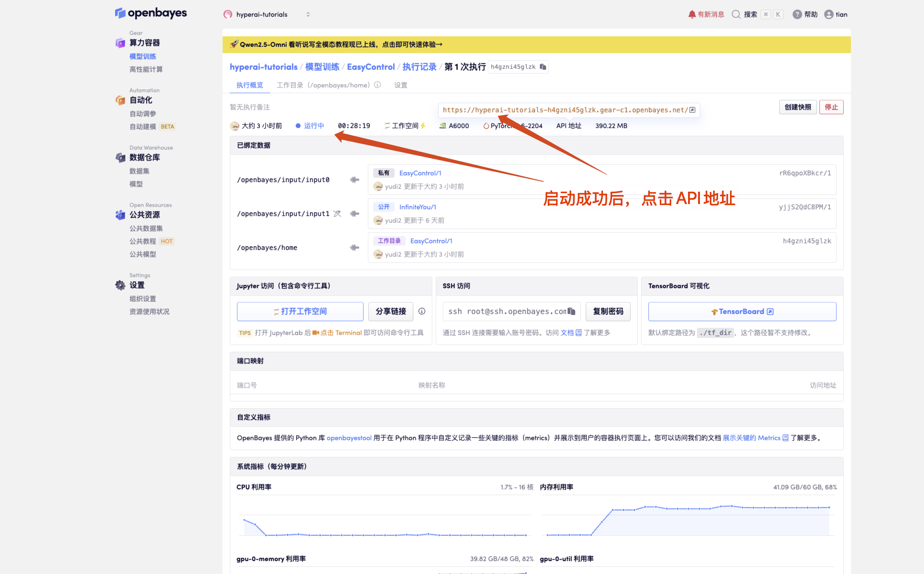This screenshot has width=924, height=574.
Task: Select 公共教程 HOT in the sidebar
Action: 151,241
